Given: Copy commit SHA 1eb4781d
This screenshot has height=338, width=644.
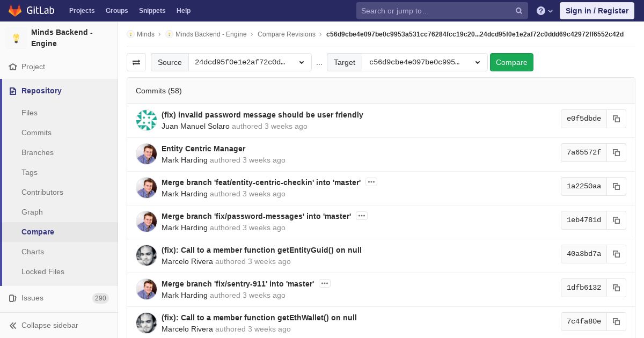Looking at the screenshot, I should pos(616,220).
